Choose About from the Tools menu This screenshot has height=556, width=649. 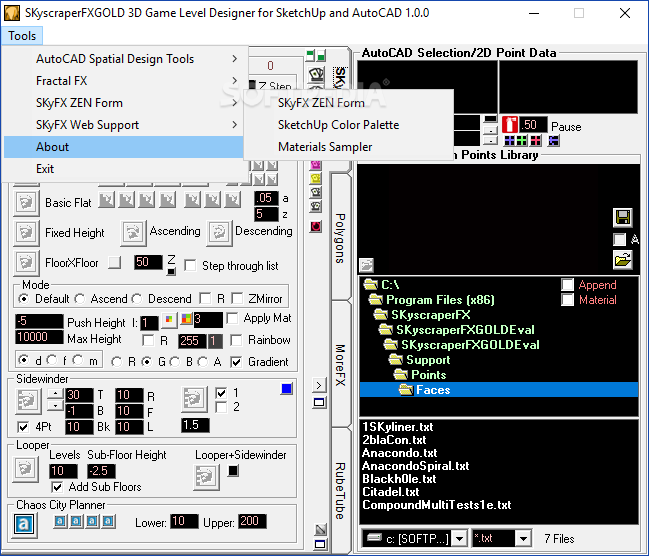tap(123, 147)
